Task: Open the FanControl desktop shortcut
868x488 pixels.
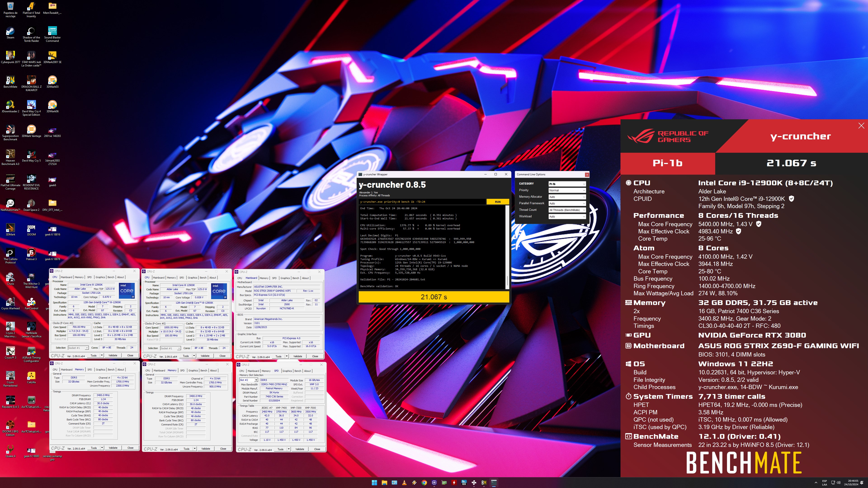Action: 31,303
